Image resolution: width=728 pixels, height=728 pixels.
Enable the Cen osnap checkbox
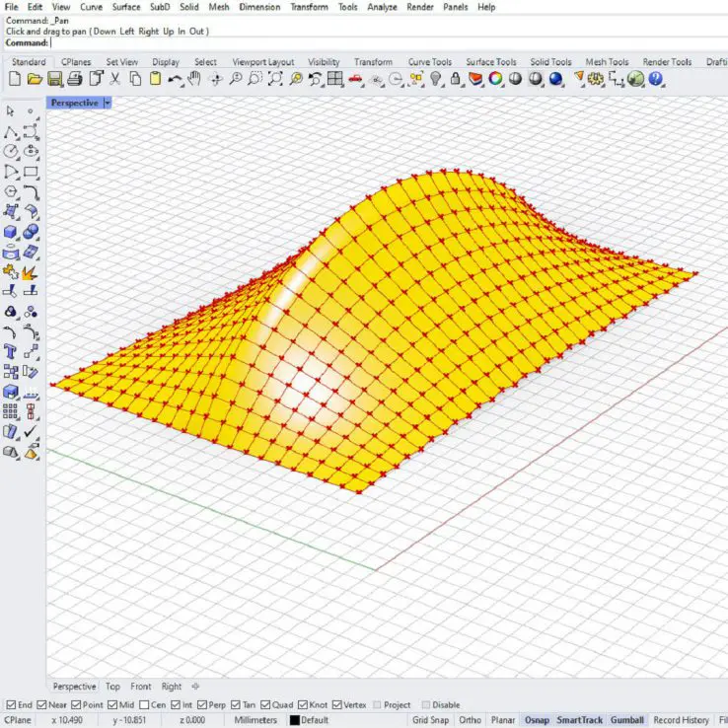[145, 705]
